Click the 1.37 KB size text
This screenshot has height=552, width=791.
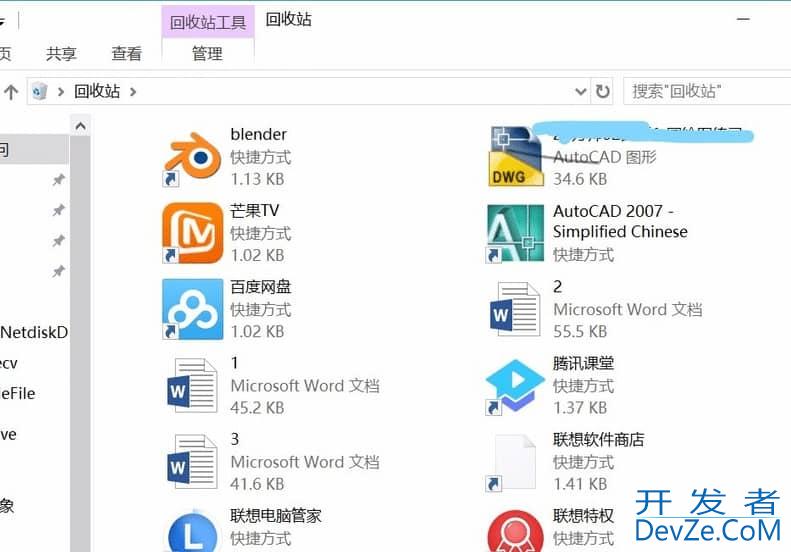pos(580,408)
